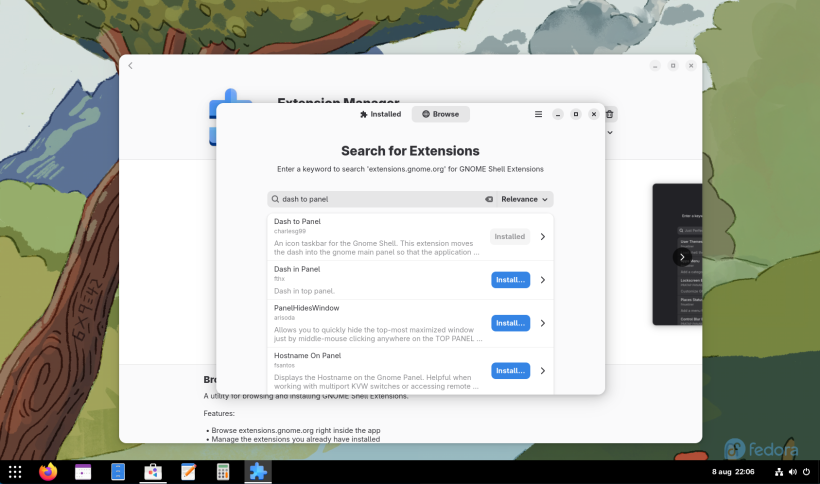
Task: Install the PanelHidesWindow extension
Action: pyautogui.click(x=510, y=323)
